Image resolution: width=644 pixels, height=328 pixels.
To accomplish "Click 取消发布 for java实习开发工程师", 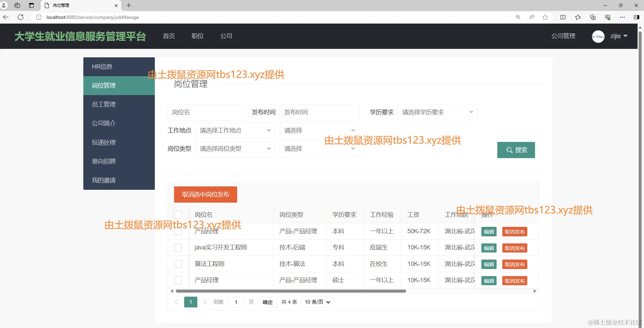I will coord(514,248).
